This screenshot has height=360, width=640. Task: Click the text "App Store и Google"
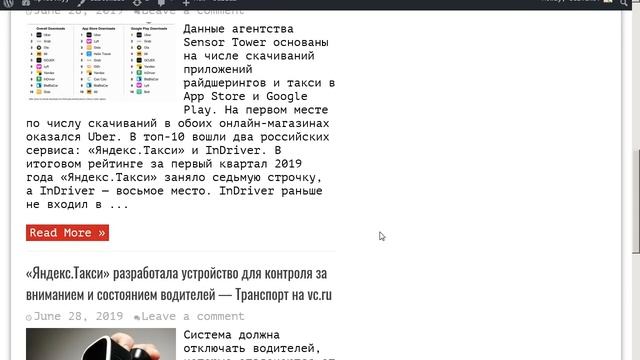click(245, 96)
